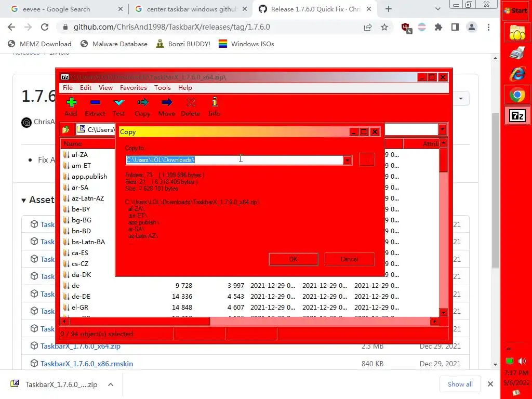Click Chrome back arrow
The height and width of the screenshot is (399, 532).
(x=11, y=27)
